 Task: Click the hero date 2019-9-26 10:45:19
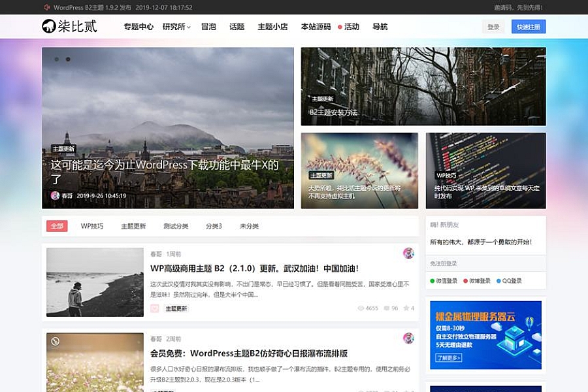[x=101, y=196]
